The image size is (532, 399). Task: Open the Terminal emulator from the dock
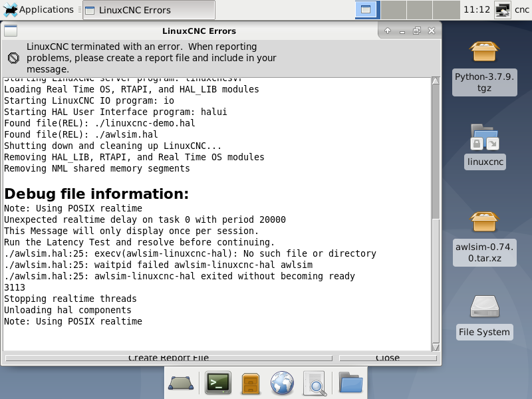217,383
